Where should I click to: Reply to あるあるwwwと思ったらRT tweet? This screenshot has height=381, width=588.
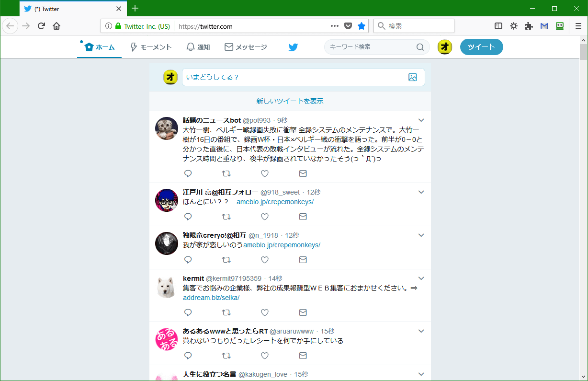click(188, 356)
